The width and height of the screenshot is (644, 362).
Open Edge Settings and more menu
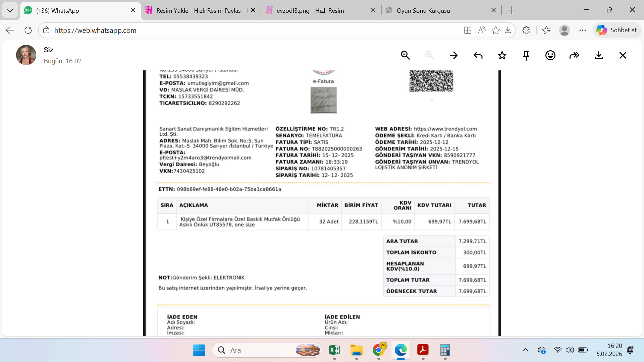pos(583,30)
